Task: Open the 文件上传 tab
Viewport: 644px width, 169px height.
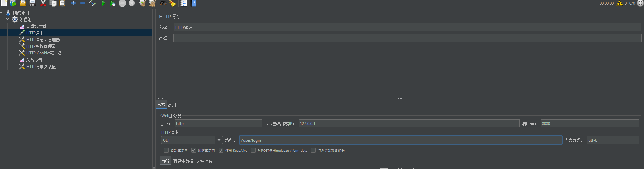Action: pos(204,161)
